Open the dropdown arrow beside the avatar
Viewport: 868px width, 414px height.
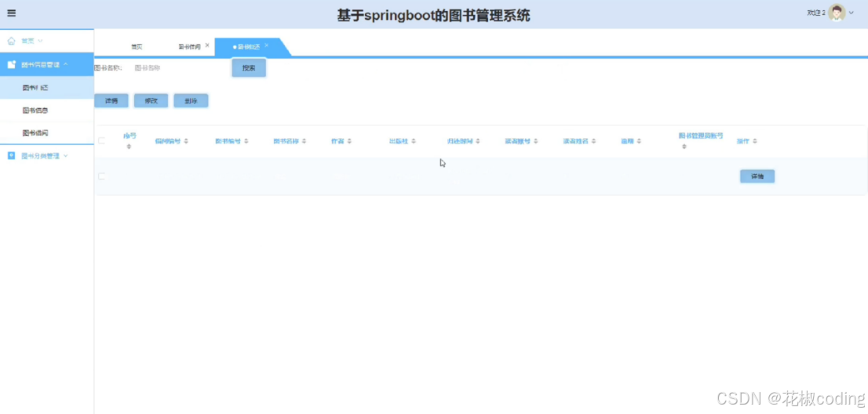point(852,13)
